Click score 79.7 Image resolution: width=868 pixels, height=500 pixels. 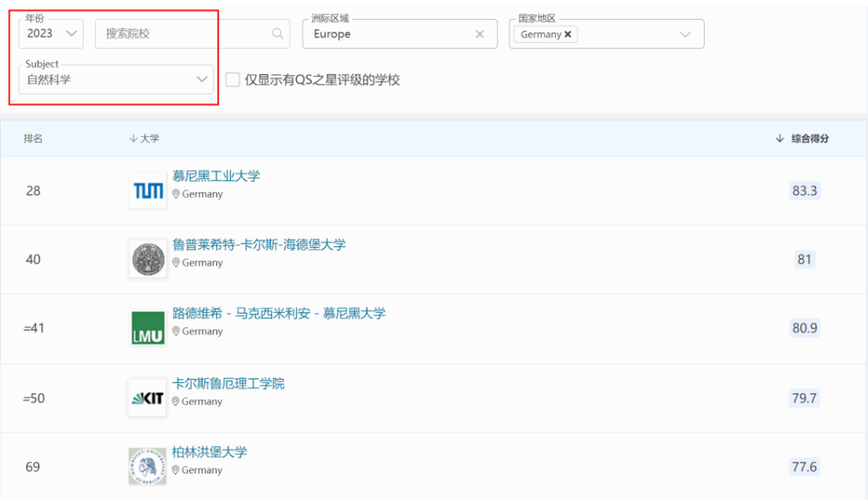point(805,398)
